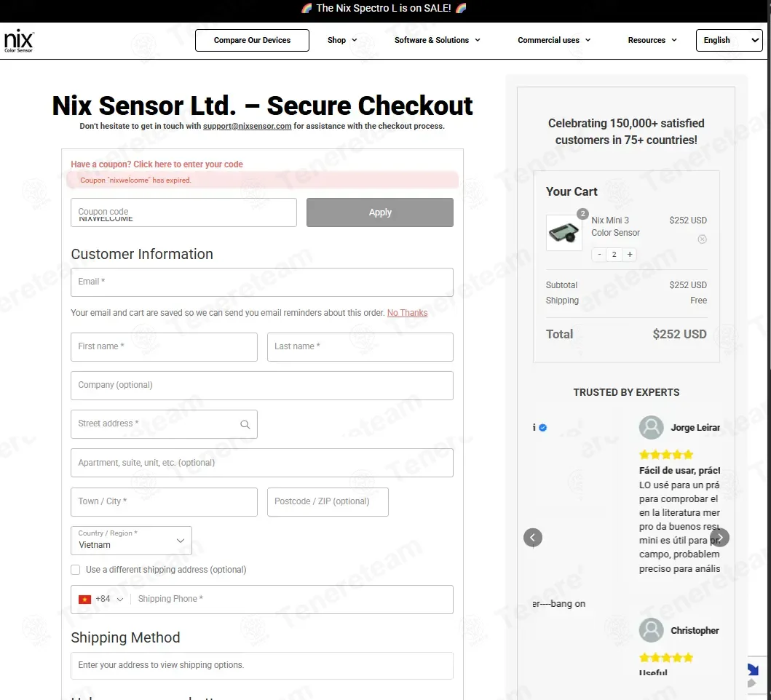Remove Nix Mini 3 from cart
This screenshot has height=700, width=771.
click(702, 239)
